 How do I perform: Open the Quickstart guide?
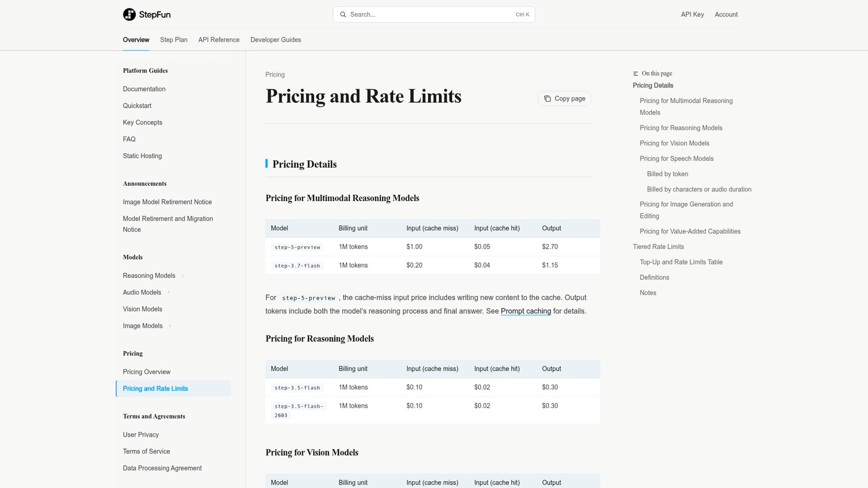coord(137,106)
